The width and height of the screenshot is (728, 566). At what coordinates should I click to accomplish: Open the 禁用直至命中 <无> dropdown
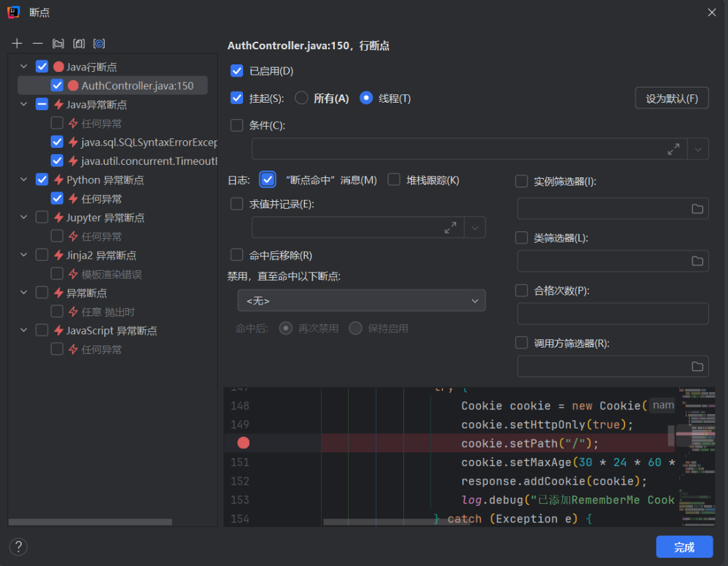(361, 300)
